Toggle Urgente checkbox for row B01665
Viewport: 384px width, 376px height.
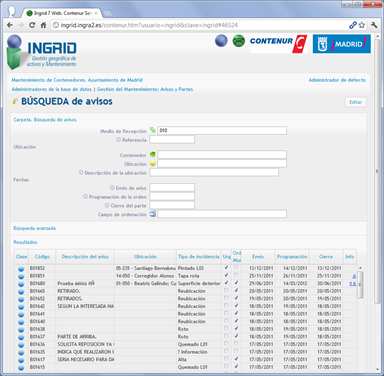(x=226, y=290)
